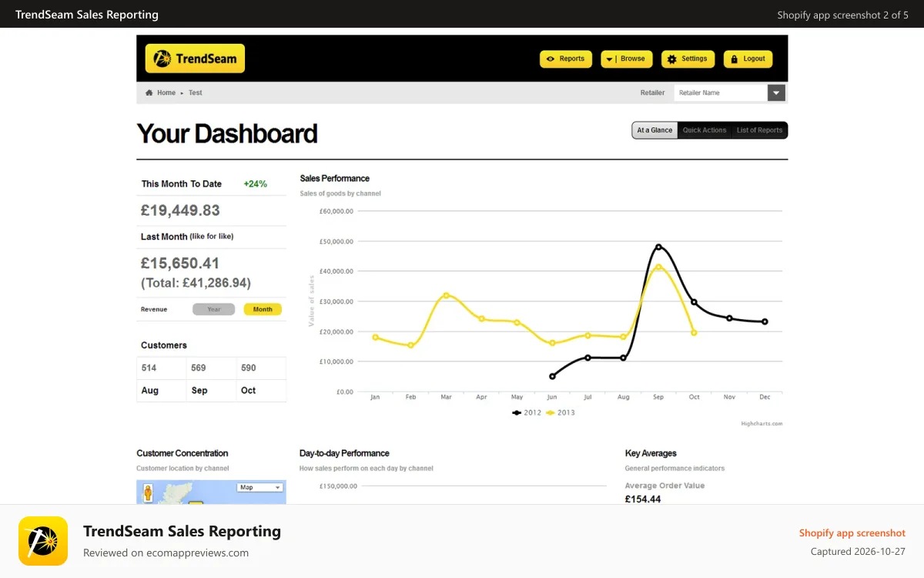Click the 514 customers value for Aug

click(x=149, y=368)
